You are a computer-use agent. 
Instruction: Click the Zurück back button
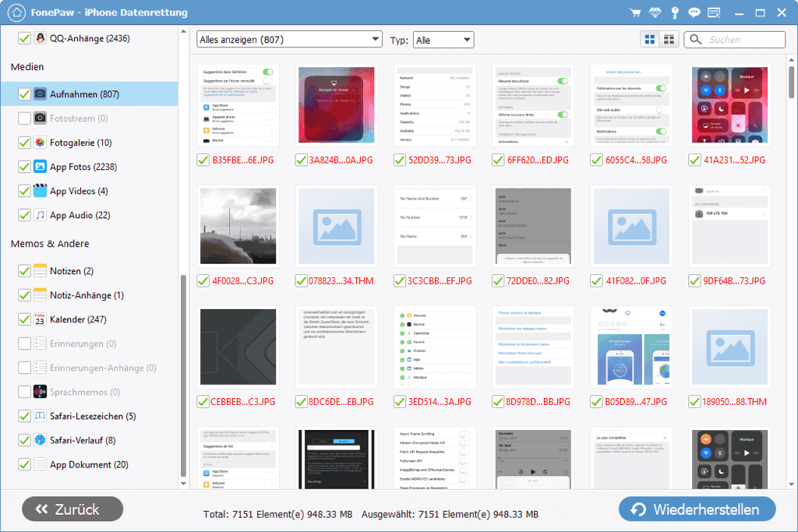click(x=72, y=509)
